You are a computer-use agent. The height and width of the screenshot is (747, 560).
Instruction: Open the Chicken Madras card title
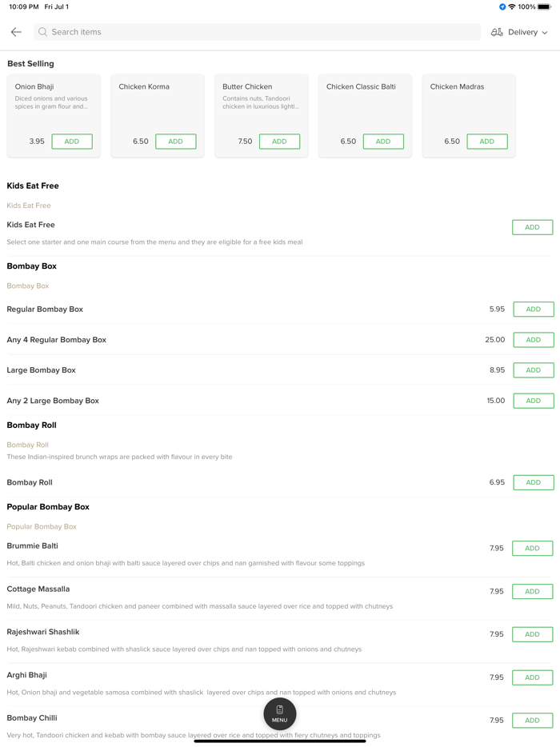[x=457, y=86]
